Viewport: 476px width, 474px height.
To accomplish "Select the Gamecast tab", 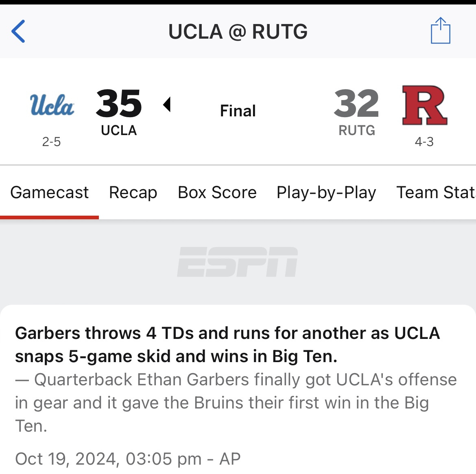I will 49,192.
